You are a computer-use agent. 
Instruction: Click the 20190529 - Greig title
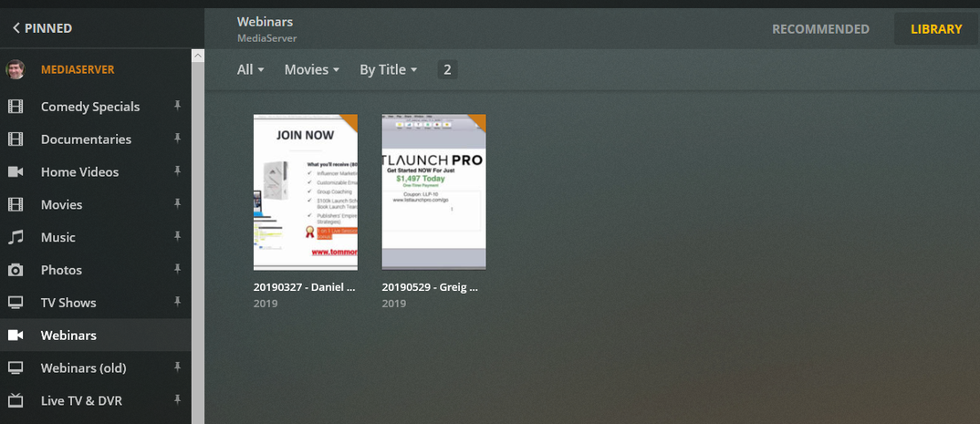pyautogui.click(x=431, y=288)
